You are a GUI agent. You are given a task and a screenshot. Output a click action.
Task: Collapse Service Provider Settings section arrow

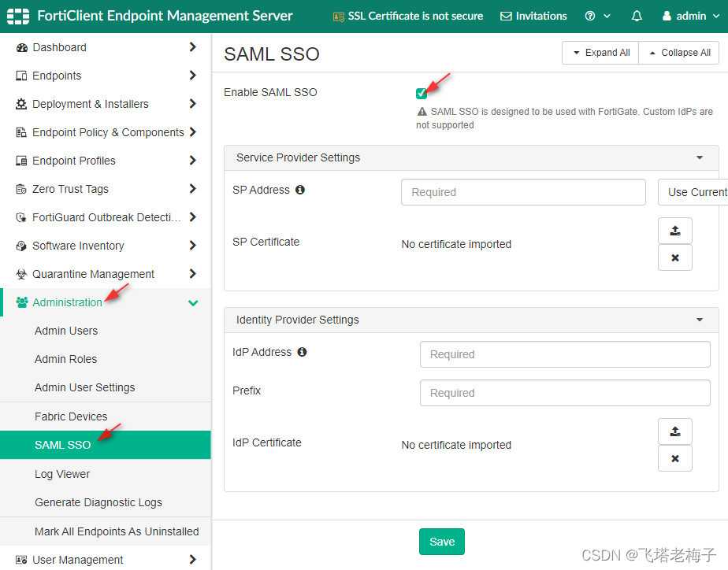(x=699, y=157)
